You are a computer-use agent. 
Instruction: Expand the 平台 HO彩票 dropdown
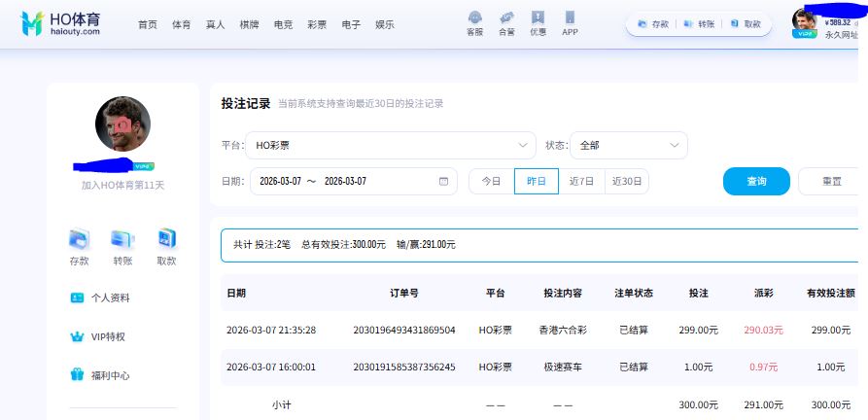tap(391, 145)
